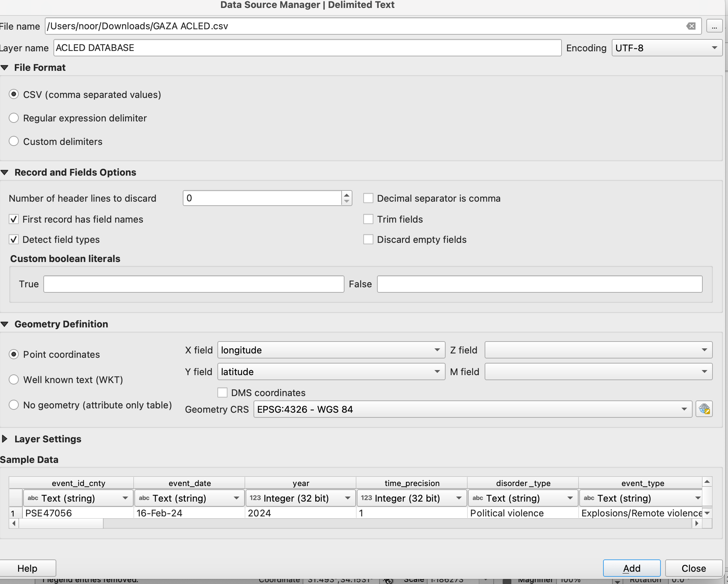Open the Encoding UTF-8 dropdown
This screenshot has width=728, height=584.
pyautogui.click(x=667, y=48)
